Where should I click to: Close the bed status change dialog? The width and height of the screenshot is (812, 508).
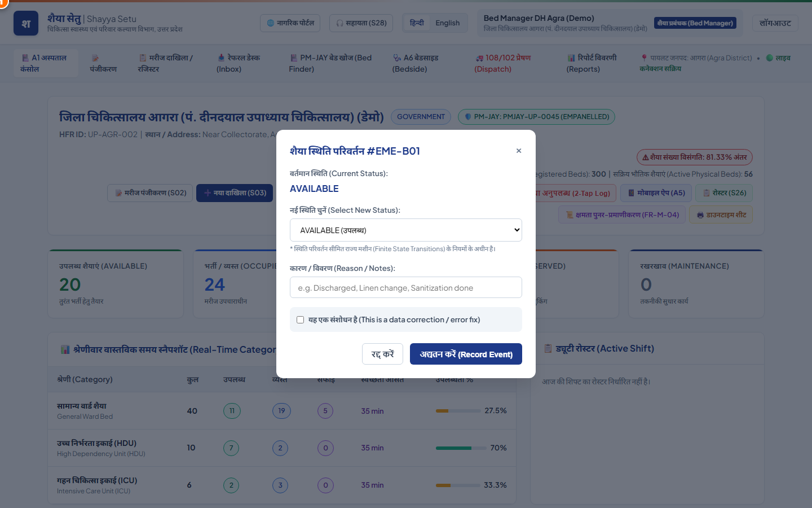click(x=519, y=151)
